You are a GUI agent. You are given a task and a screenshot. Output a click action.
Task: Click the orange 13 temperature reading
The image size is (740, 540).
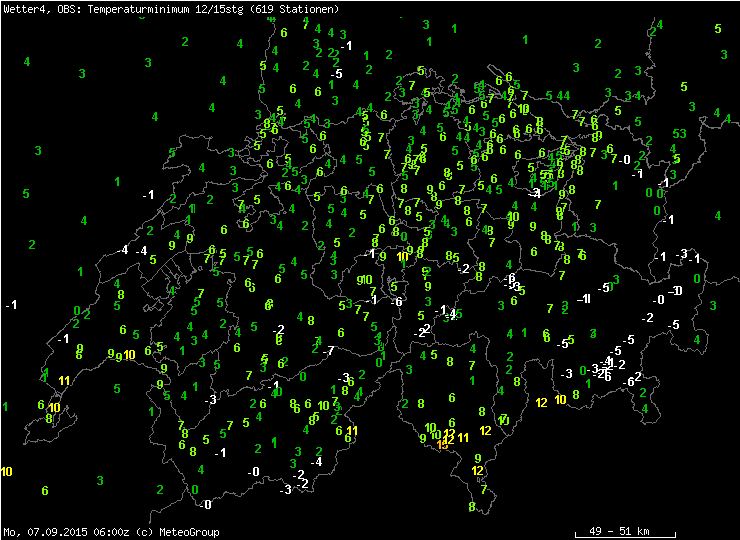coord(443,445)
